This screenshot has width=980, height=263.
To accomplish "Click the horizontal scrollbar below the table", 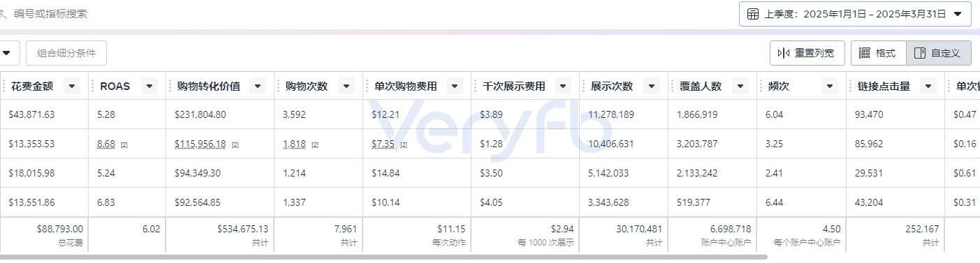I will coord(384,257).
